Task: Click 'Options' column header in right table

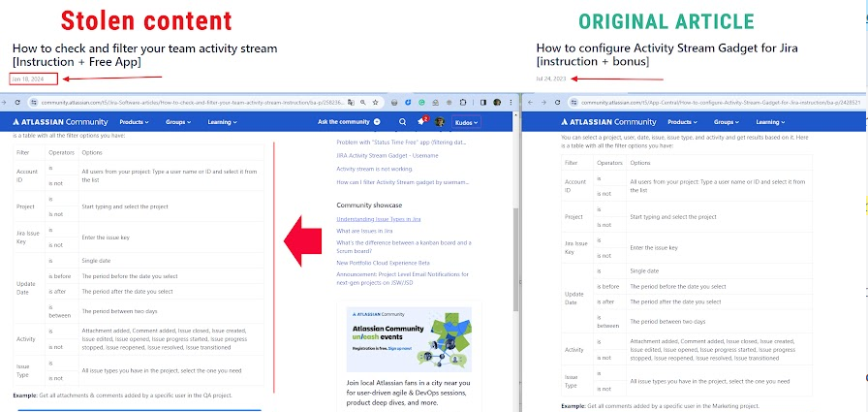Action: [640, 163]
